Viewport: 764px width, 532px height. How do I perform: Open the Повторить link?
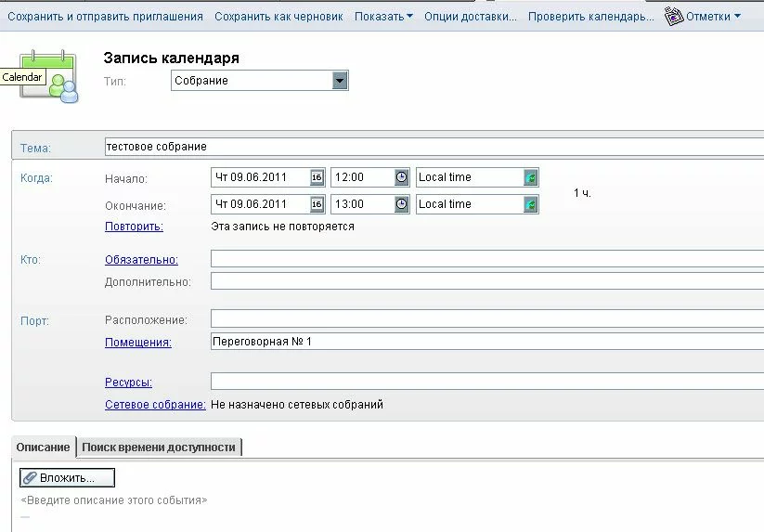coord(134,226)
